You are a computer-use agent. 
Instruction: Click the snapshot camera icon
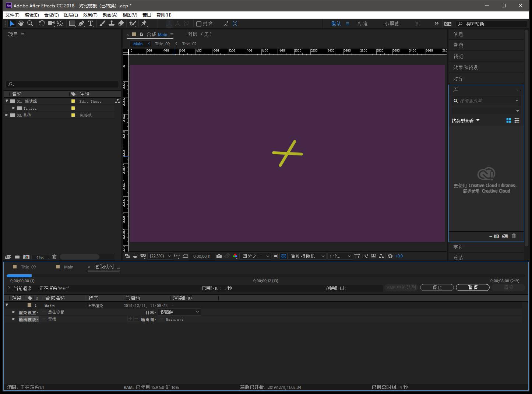tap(219, 256)
